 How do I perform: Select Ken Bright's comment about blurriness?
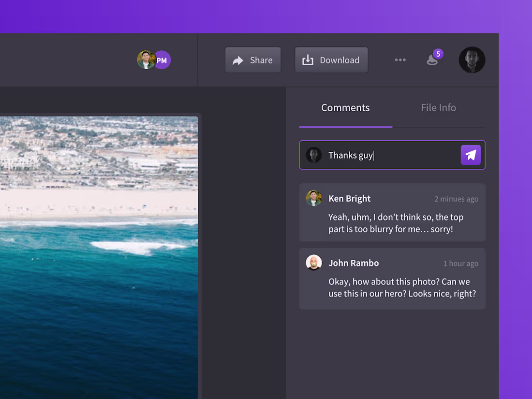(392, 213)
